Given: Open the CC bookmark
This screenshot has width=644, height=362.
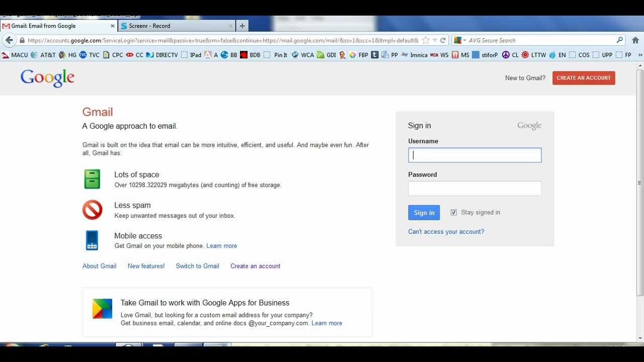Looking at the screenshot, I should pos(135,55).
